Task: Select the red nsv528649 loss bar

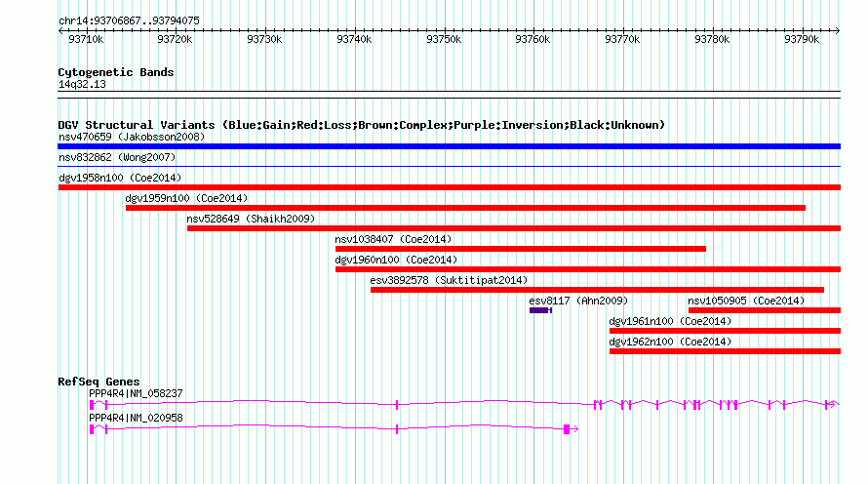Action: [514, 228]
